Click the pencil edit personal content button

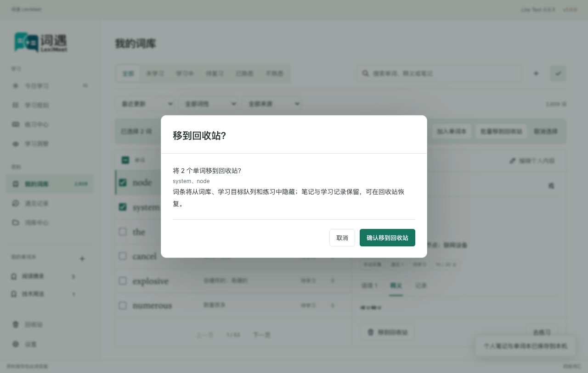tap(532, 161)
